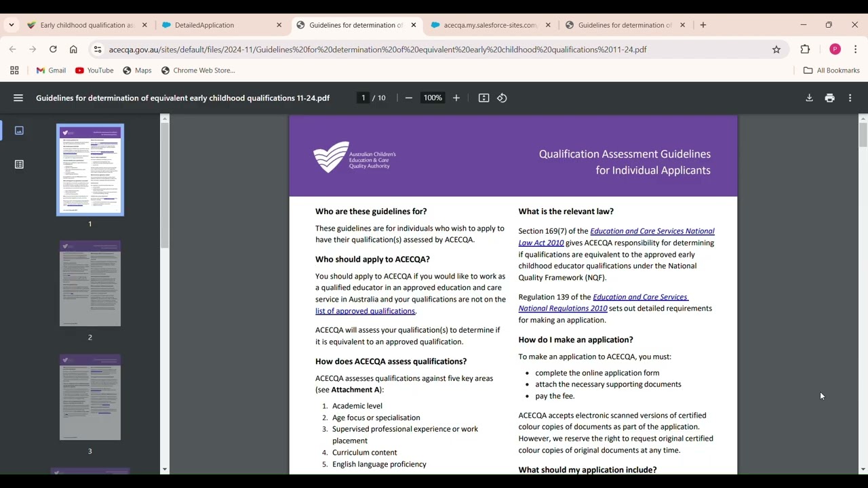Image resolution: width=868 pixels, height=488 pixels.
Task: Open Education and Care Services National Regulations link
Action: (604, 303)
